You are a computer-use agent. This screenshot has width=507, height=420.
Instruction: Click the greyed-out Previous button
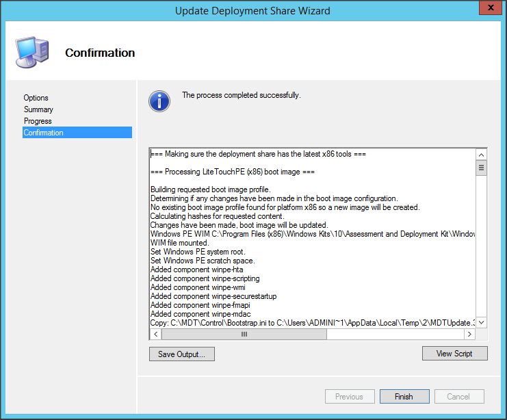349,397
